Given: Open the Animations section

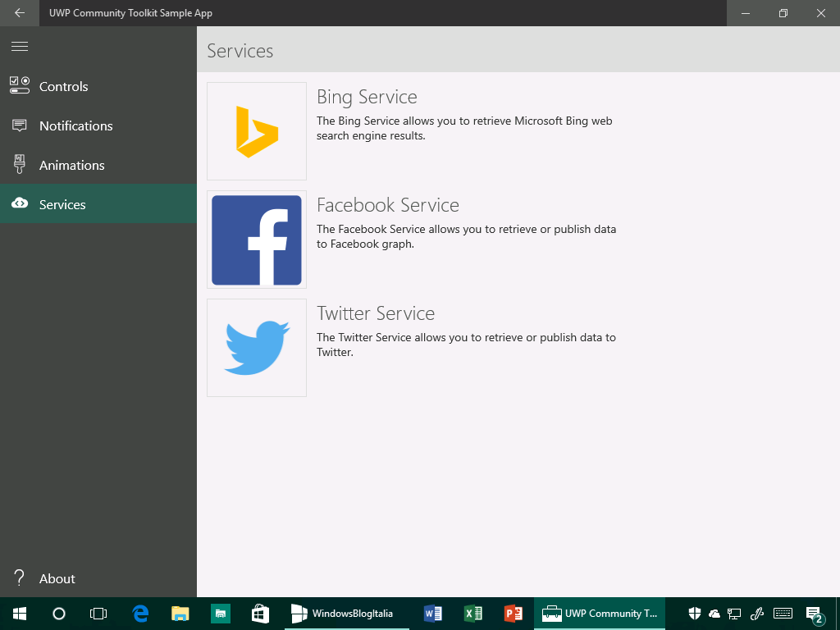Looking at the screenshot, I should coord(98,165).
